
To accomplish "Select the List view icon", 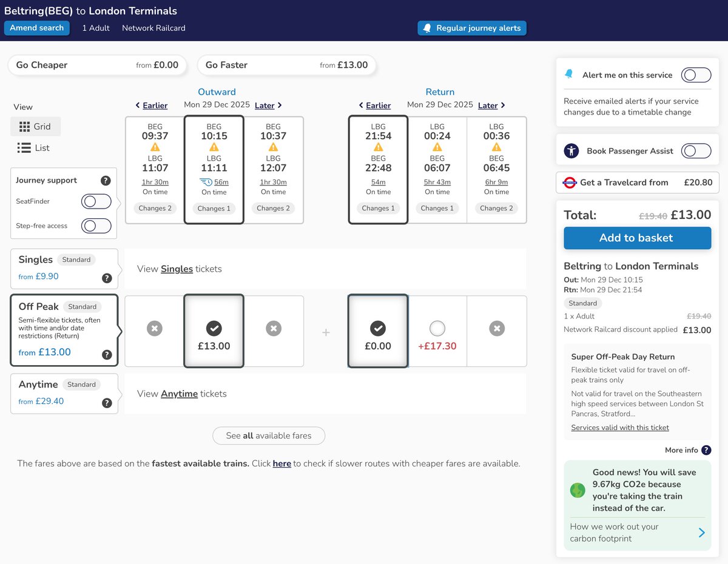I will [x=24, y=148].
